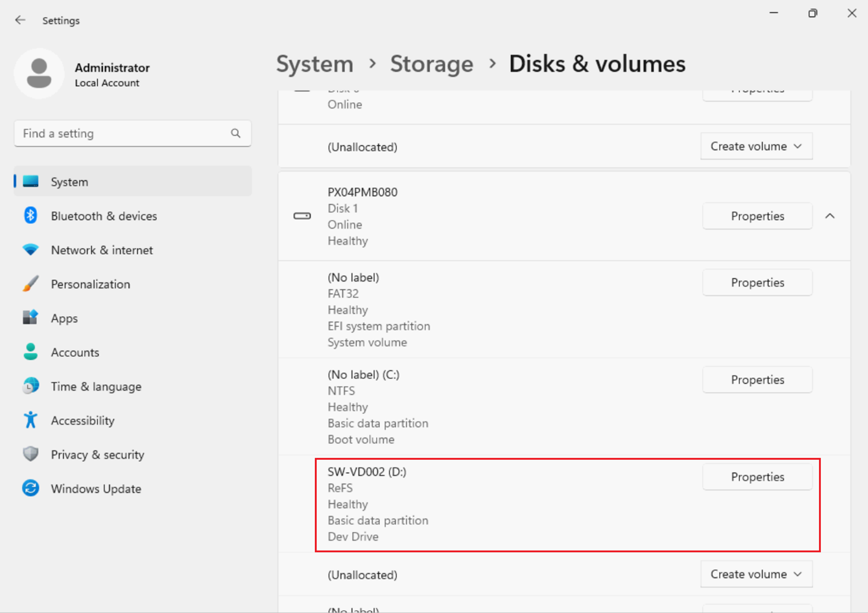Open Accounts settings
This screenshot has width=868, height=613.
75,353
